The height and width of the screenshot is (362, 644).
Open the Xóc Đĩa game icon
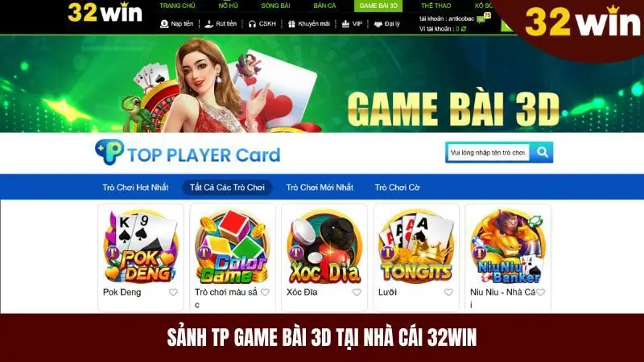click(x=324, y=246)
